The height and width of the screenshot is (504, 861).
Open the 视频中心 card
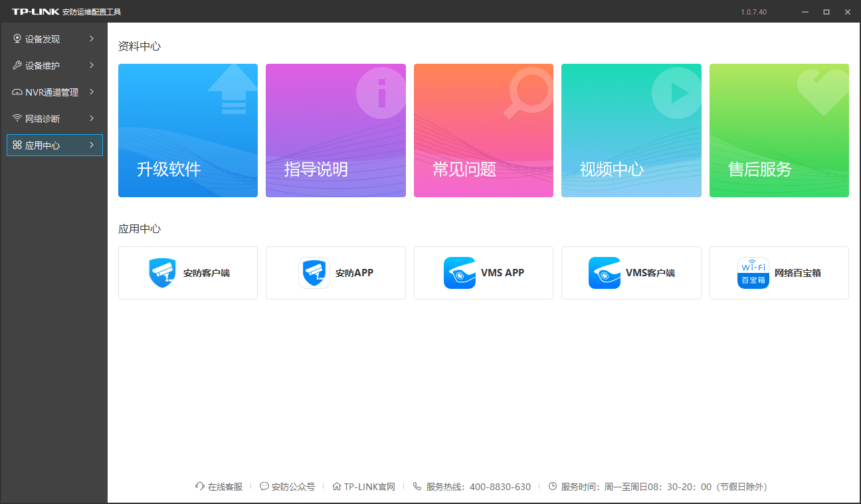pyautogui.click(x=630, y=130)
